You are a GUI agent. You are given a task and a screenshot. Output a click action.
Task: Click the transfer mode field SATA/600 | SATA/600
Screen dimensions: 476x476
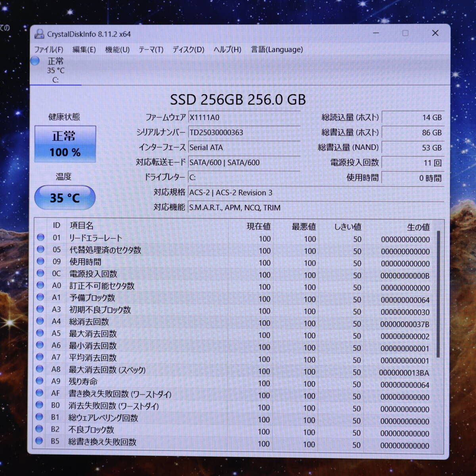pos(244,162)
